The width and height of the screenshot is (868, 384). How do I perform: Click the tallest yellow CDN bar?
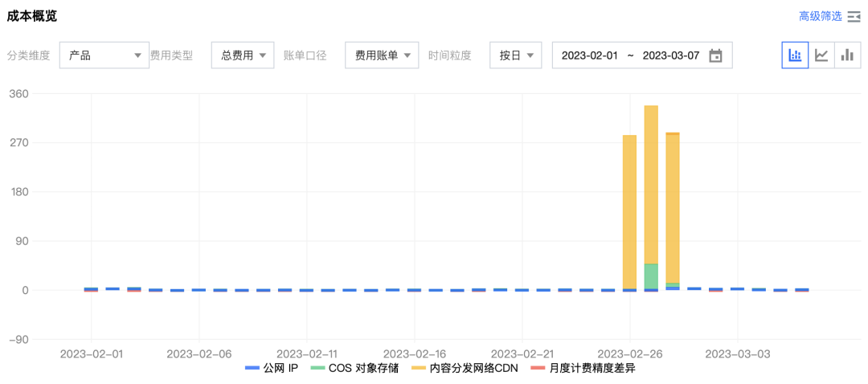(x=651, y=185)
